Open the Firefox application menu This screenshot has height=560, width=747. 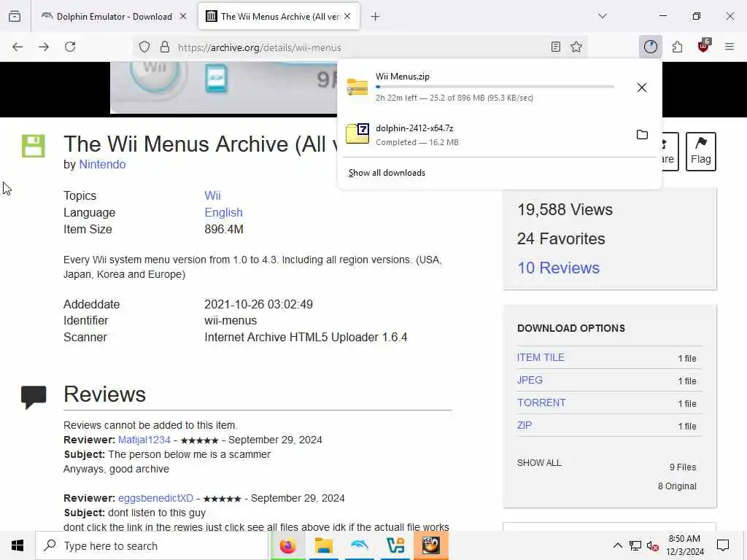click(729, 47)
